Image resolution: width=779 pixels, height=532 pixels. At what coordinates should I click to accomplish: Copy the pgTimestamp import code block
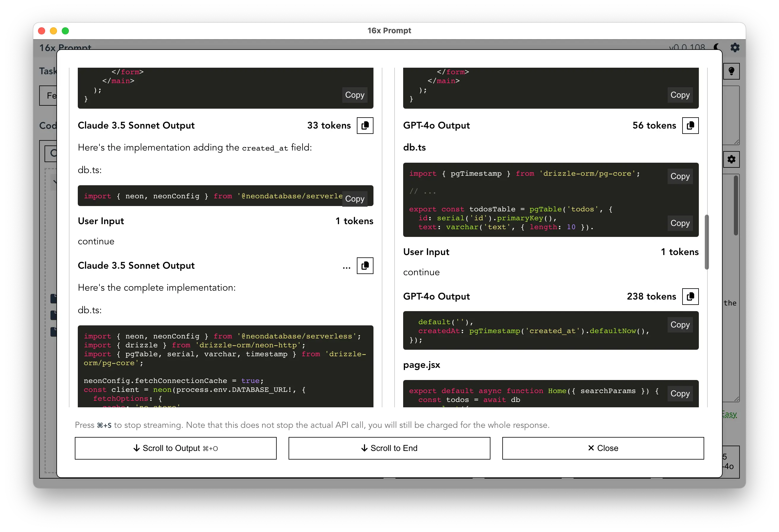coord(680,176)
